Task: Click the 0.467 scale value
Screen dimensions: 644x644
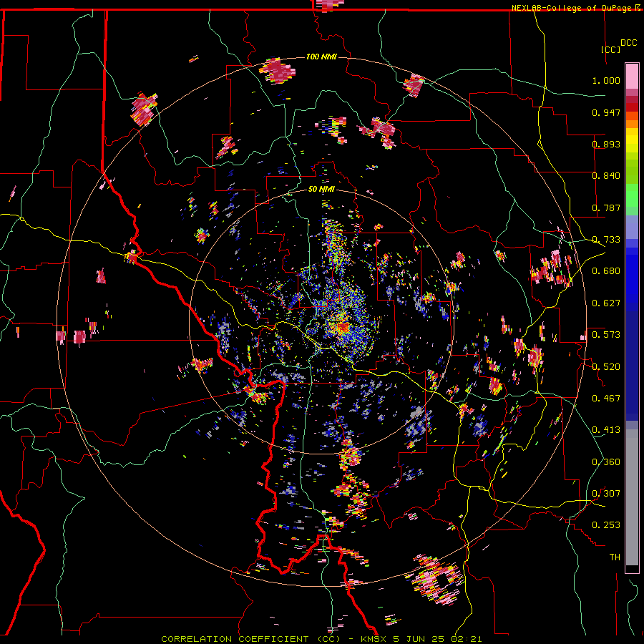Action: (x=606, y=399)
